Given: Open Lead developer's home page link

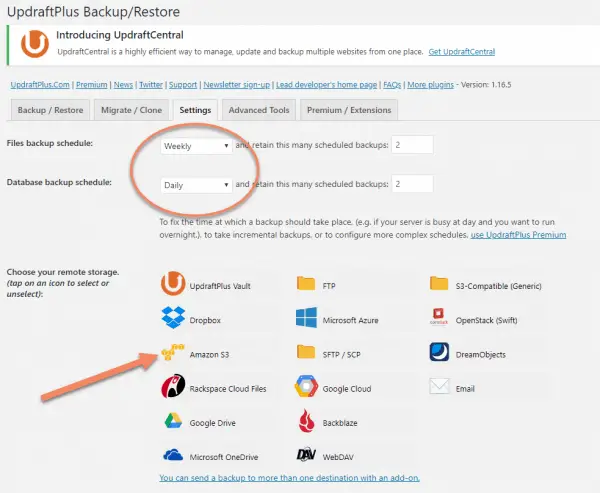Looking at the screenshot, I should click(x=326, y=85).
